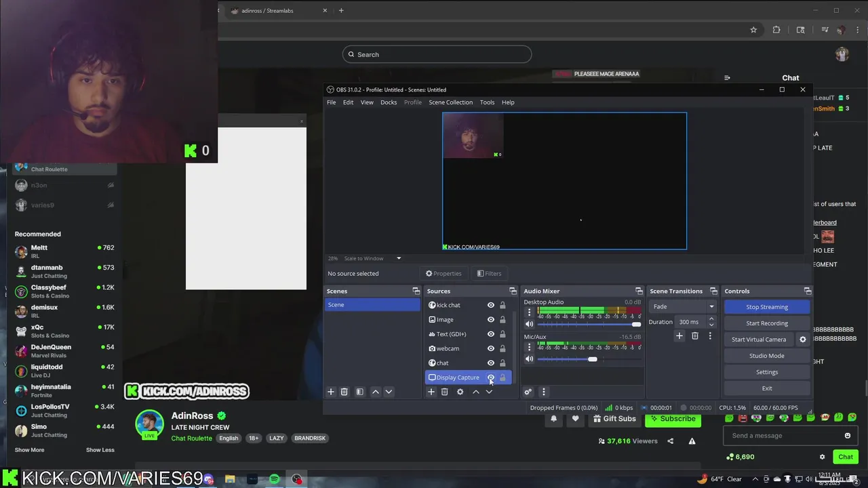868x488 pixels.
Task: Open Spotify from the taskbar
Action: [274, 479]
